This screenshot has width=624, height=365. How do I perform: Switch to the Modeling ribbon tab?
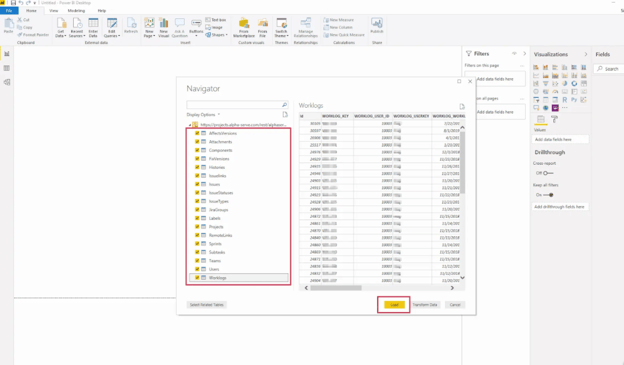(x=76, y=11)
